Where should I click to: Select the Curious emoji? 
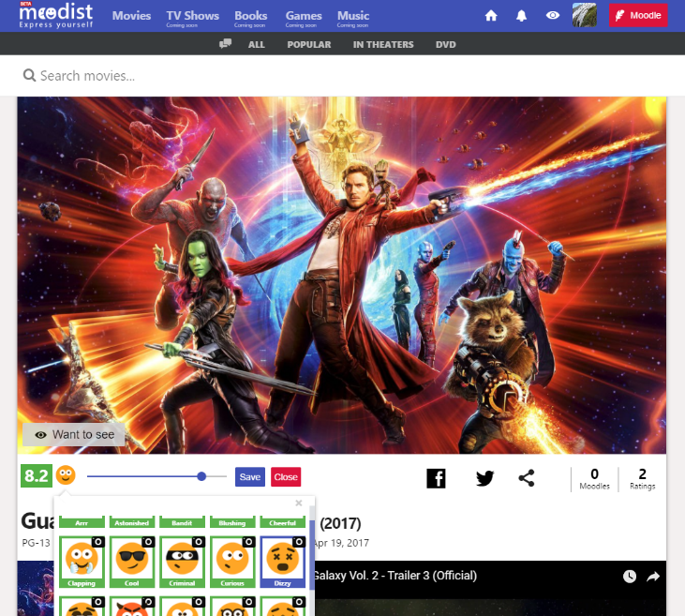pyautogui.click(x=232, y=562)
